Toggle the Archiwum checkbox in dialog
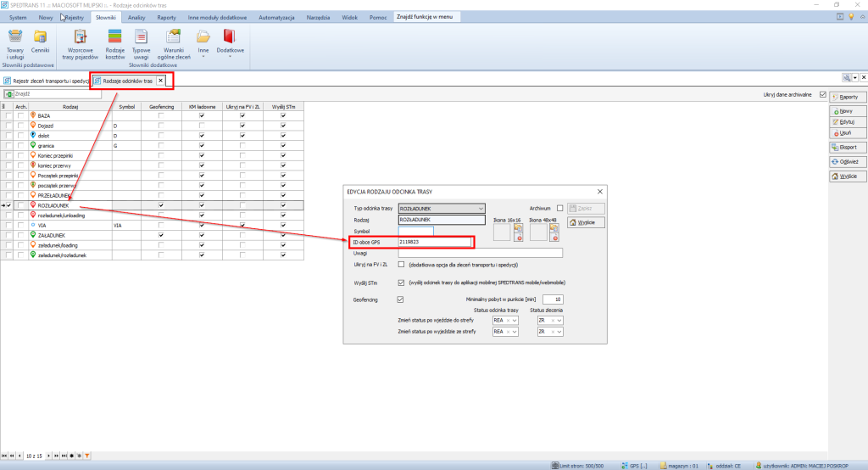Screen dimensions: 868x470 (x=559, y=208)
